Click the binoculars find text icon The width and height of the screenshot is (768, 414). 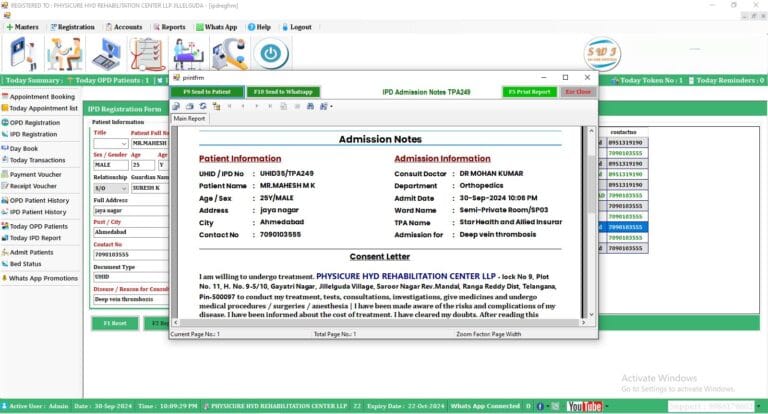(310, 106)
